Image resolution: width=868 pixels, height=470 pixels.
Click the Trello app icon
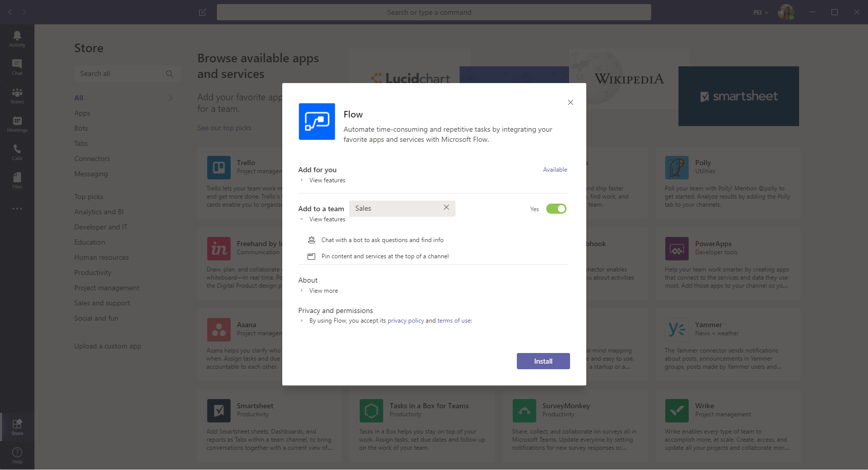(x=218, y=168)
